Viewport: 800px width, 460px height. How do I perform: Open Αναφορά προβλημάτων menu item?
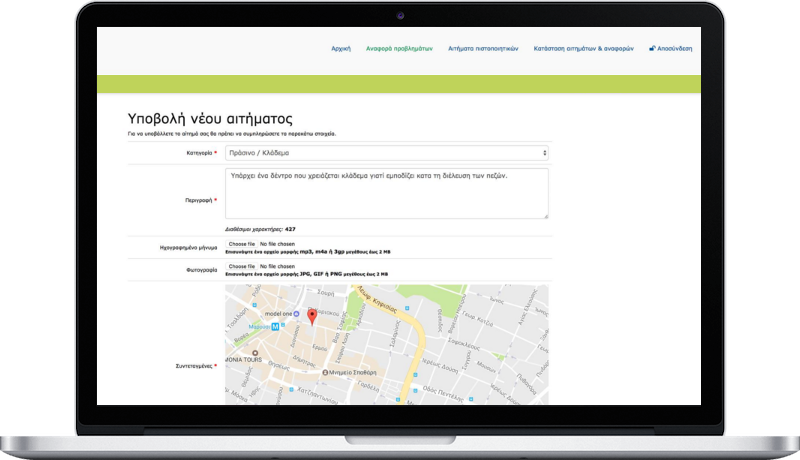pos(400,48)
